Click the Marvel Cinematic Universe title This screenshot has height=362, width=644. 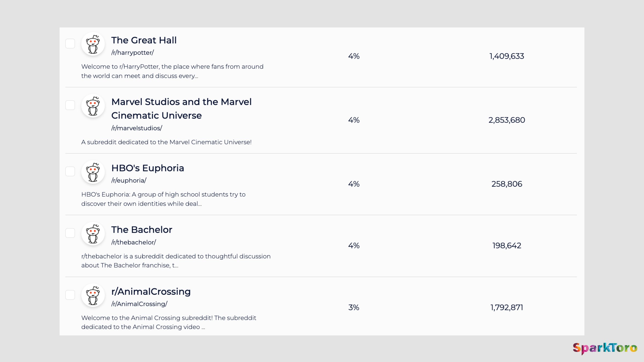coord(181,109)
